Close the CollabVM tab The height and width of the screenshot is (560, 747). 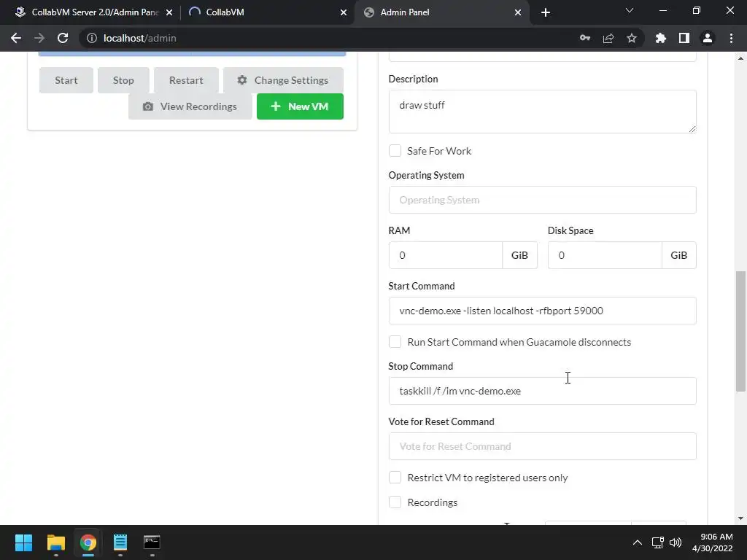[344, 12]
